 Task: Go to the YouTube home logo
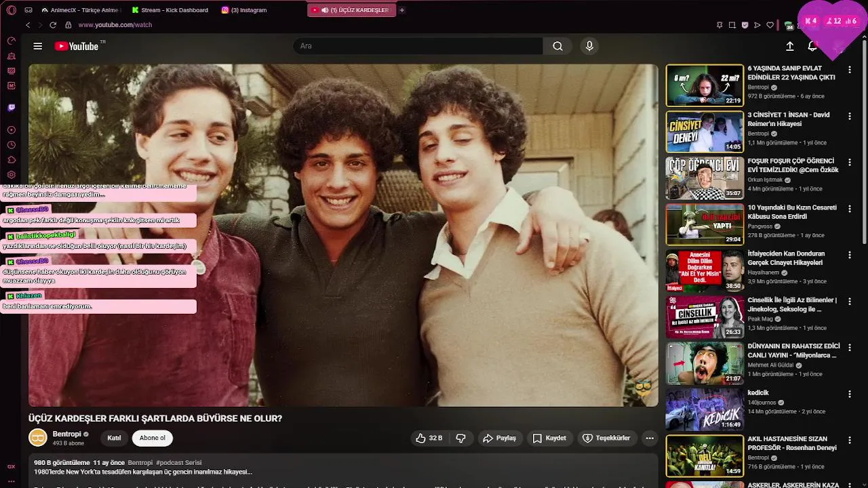pyautogui.click(x=77, y=46)
